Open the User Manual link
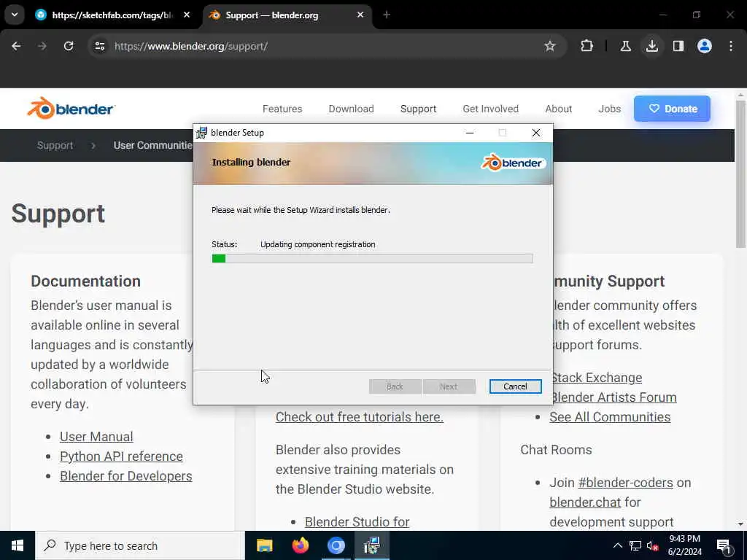This screenshot has width=747, height=560. pyautogui.click(x=96, y=436)
